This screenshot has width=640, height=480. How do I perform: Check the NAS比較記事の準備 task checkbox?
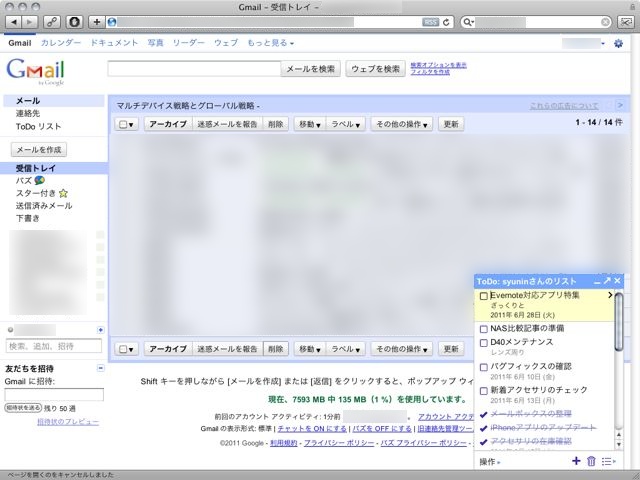pos(484,329)
